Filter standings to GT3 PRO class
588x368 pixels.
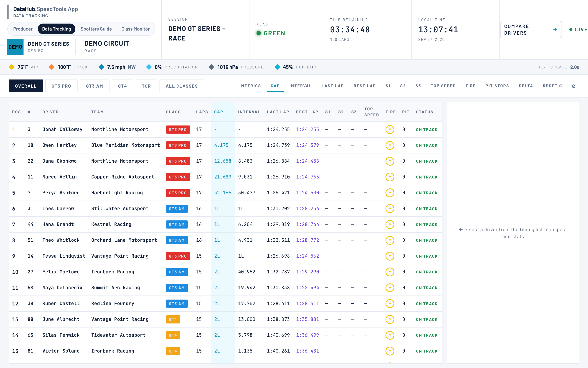[61, 86]
